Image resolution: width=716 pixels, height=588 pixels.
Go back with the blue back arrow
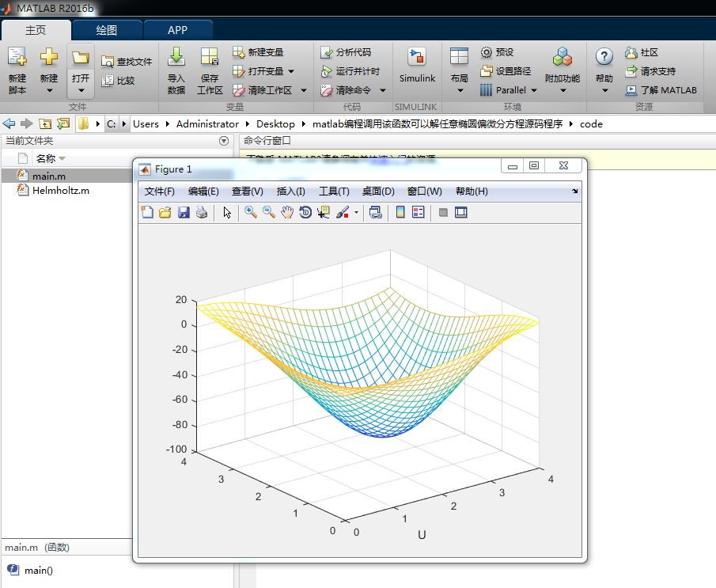9,123
